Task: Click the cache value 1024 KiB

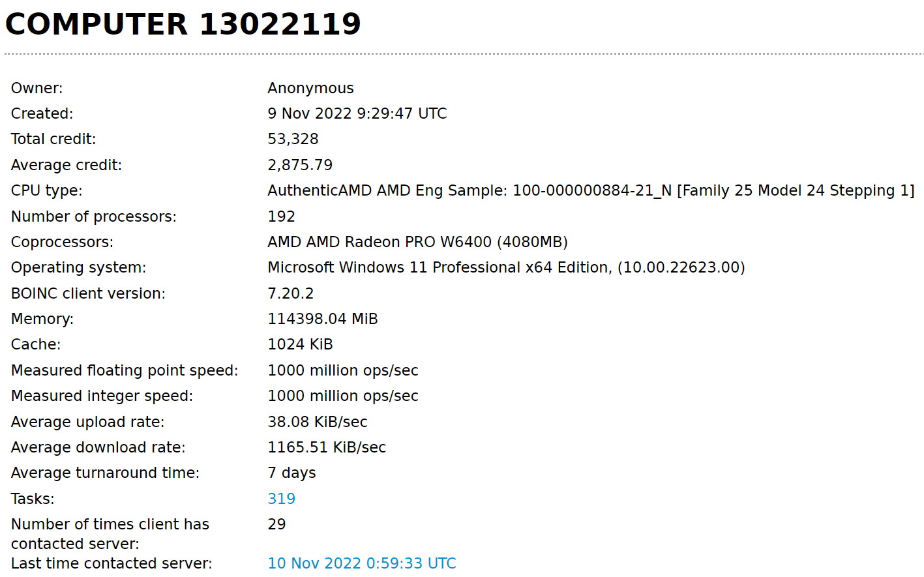Action: point(300,344)
